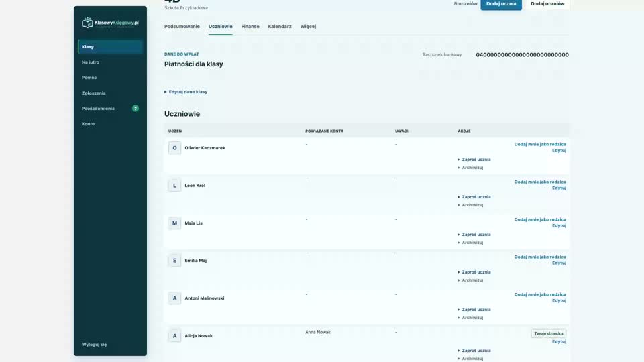Click the KlasowyKsięgowy.pl logo
Image resolution: width=644 pixels, height=362 pixels.
point(110,23)
